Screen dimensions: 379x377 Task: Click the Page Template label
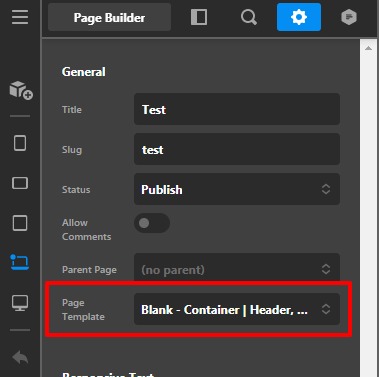(x=83, y=310)
